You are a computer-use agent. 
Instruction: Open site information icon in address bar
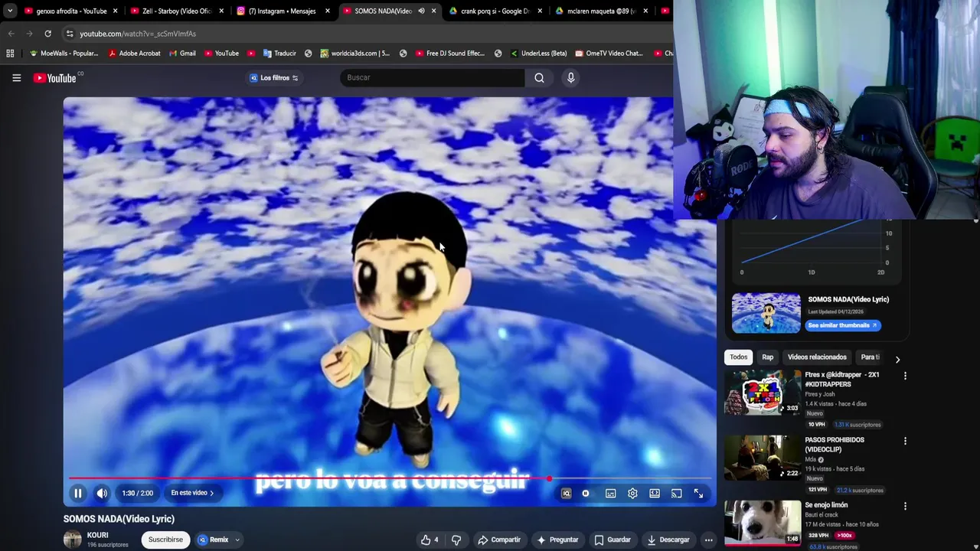[69, 34]
